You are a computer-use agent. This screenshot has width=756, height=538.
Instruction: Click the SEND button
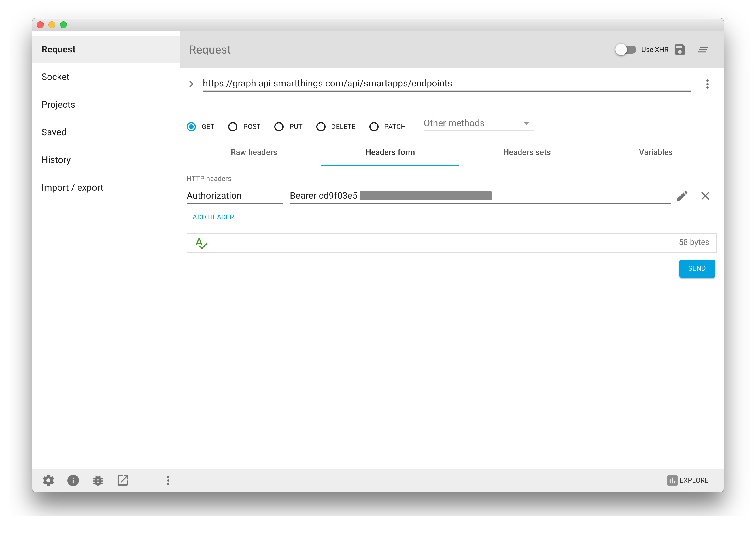pyautogui.click(x=697, y=268)
